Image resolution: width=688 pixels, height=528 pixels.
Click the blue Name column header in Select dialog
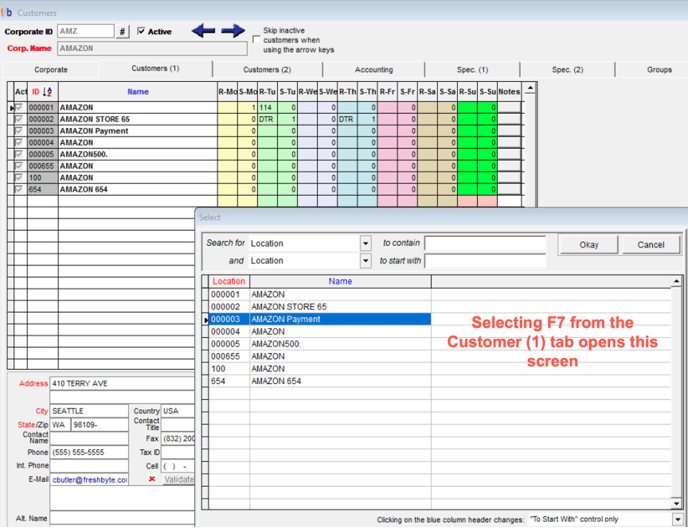tap(340, 281)
